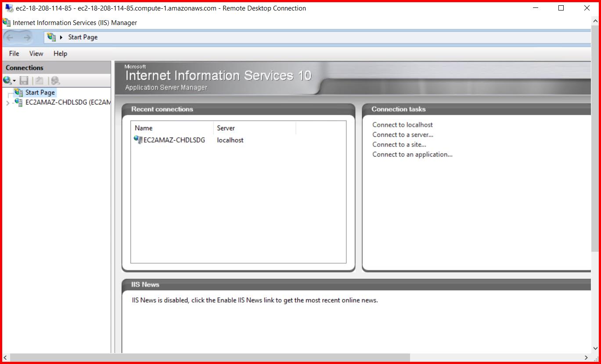The image size is (601, 364).
Task: Click the Forward navigation arrow
Action: pyautogui.click(x=26, y=37)
